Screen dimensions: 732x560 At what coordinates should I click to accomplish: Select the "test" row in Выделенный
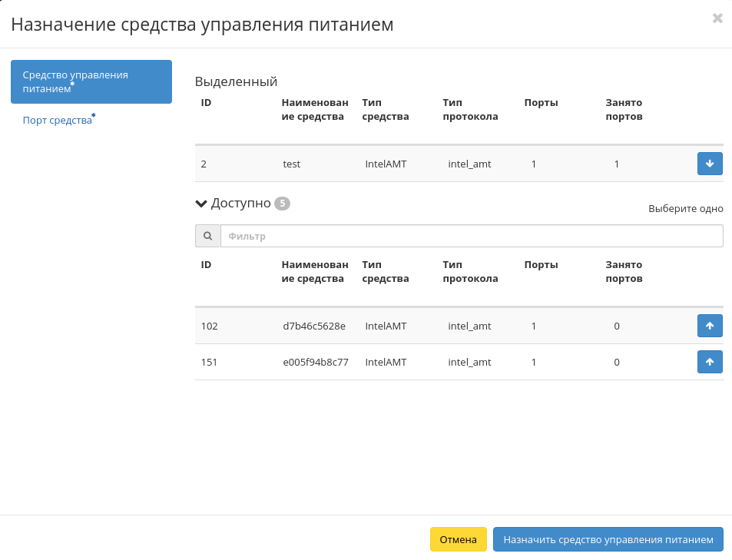click(x=422, y=164)
